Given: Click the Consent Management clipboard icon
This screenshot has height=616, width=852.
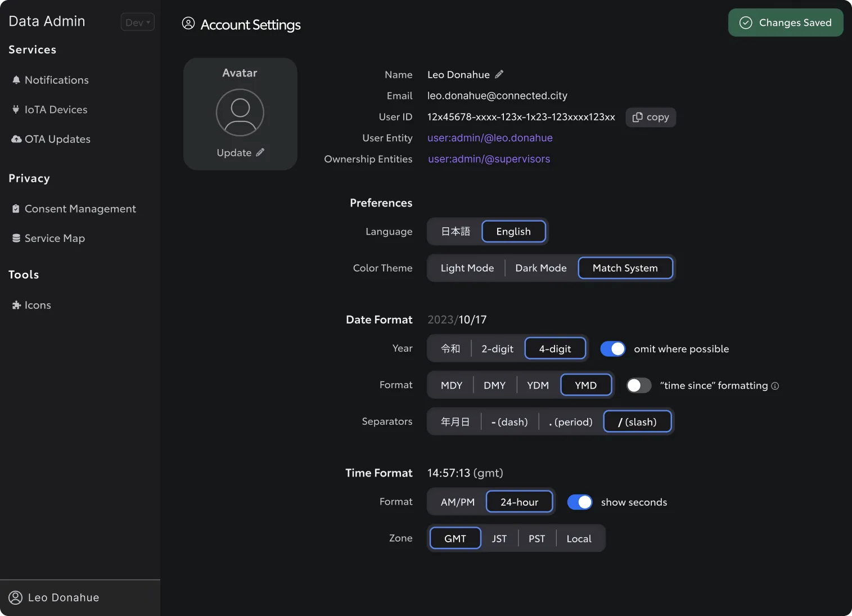Looking at the screenshot, I should pyautogui.click(x=16, y=209).
